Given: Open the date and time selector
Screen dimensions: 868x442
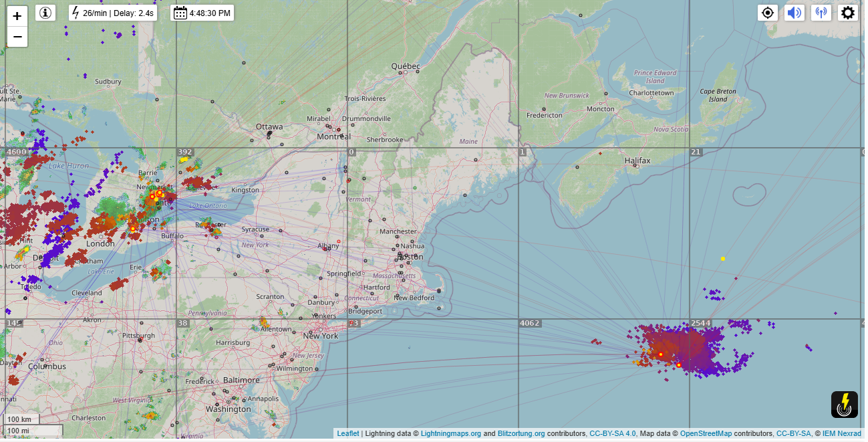Looking at the screenshot, I should click(x=202, y=13).
